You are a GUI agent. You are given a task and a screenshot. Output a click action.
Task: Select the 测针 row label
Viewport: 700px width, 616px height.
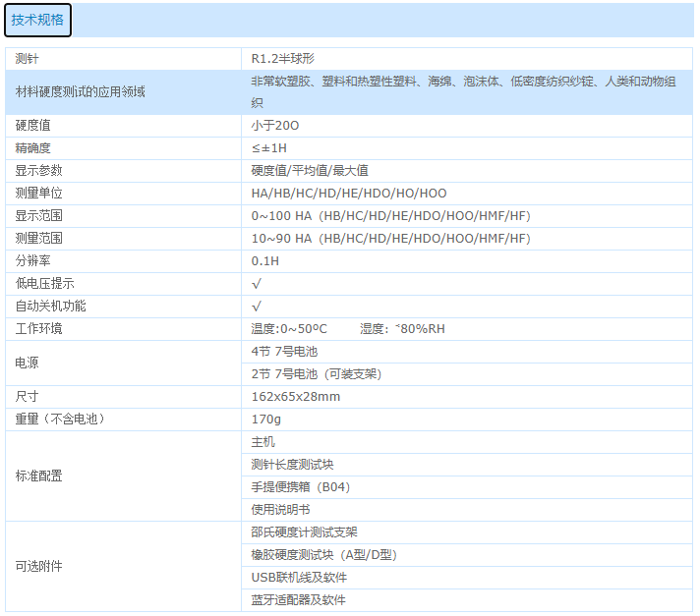click(x=28, y=59)
